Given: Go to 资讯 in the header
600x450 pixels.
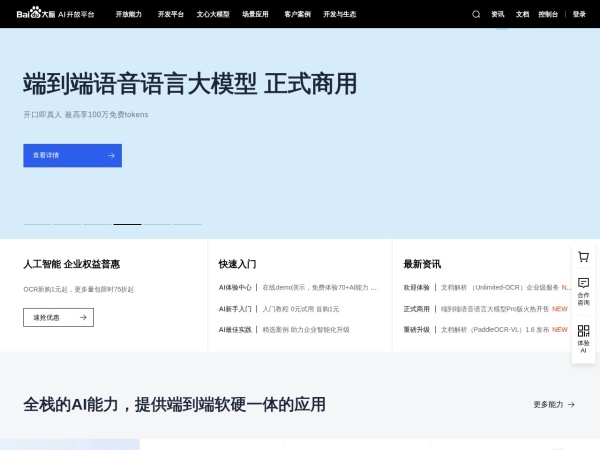Looking at the screenshot, I should [498, 15].
